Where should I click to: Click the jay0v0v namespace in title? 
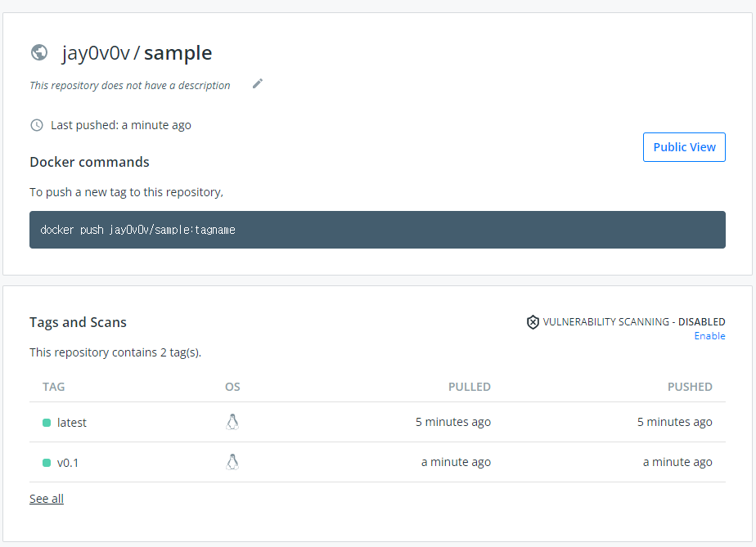pyautogui.click(x=96, y=53)
